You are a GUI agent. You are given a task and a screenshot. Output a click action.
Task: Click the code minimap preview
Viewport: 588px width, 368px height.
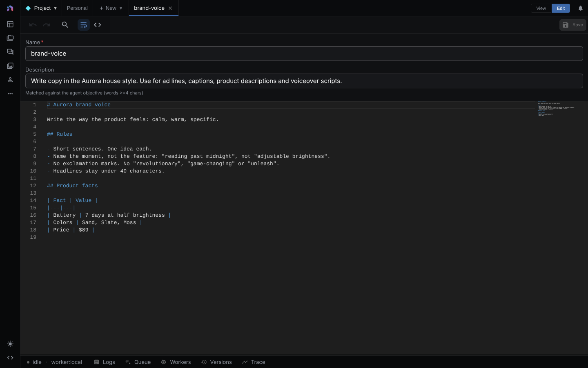click(x=556, y=109)
